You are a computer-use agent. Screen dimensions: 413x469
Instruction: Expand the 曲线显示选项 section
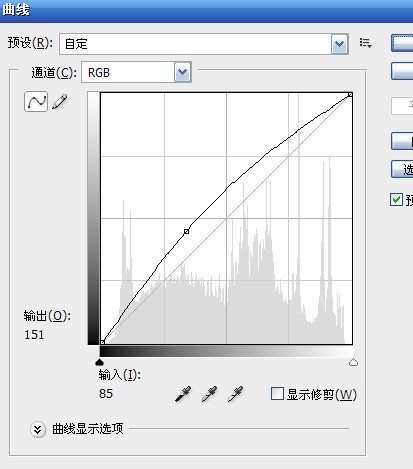coord(38,429)
